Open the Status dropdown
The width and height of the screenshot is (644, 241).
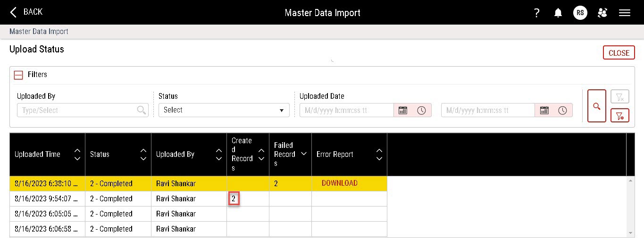point(224,110)
